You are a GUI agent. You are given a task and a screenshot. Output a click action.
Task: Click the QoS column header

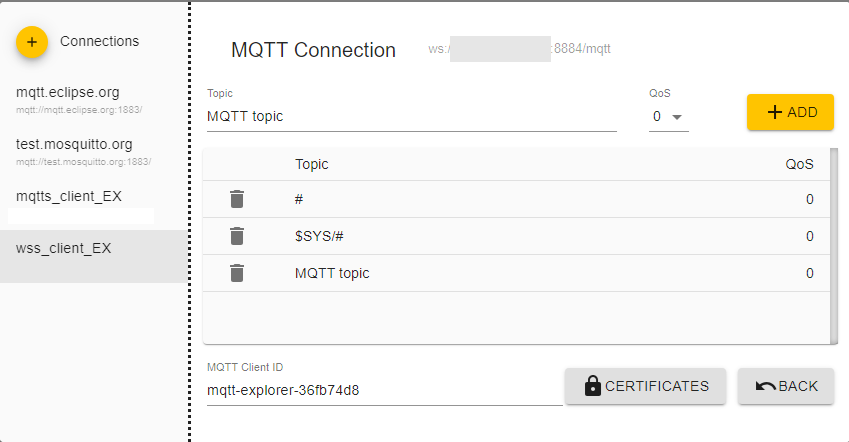[x=799, y=164]
